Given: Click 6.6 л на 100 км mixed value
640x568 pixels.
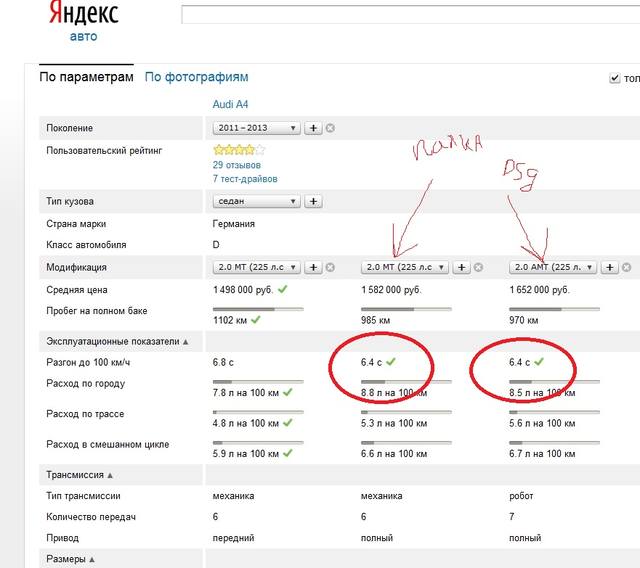Looking at the screenshot, I should coord(394,454).
